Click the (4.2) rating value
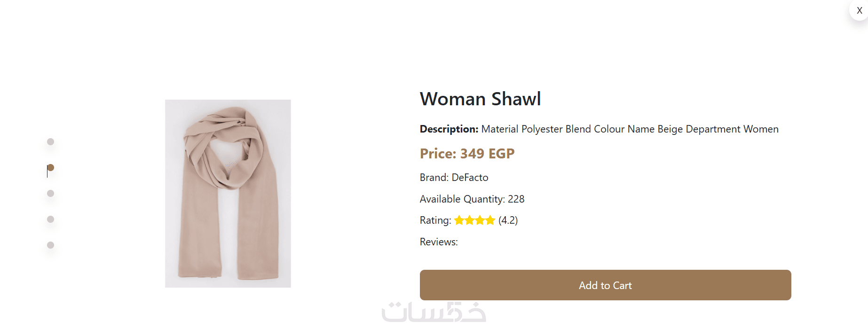Image resolution: width=868 pixels, height=329 pixels. pyautogui.click(x=508, y=220)
